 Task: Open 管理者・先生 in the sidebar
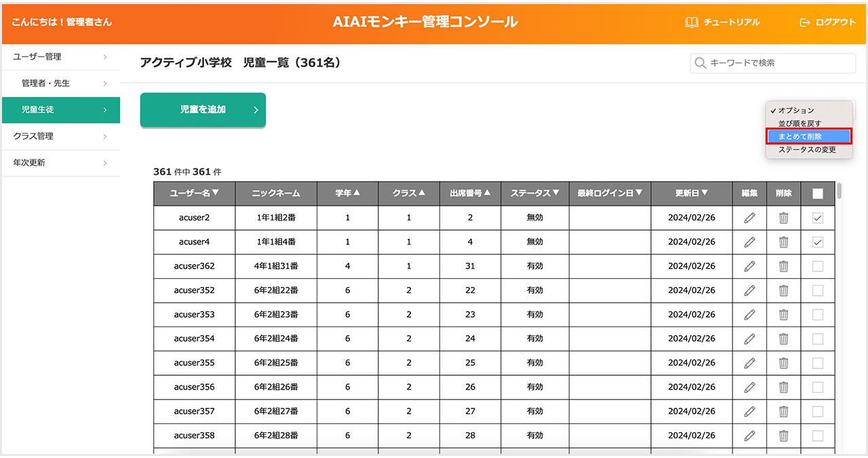click(60, 83)
